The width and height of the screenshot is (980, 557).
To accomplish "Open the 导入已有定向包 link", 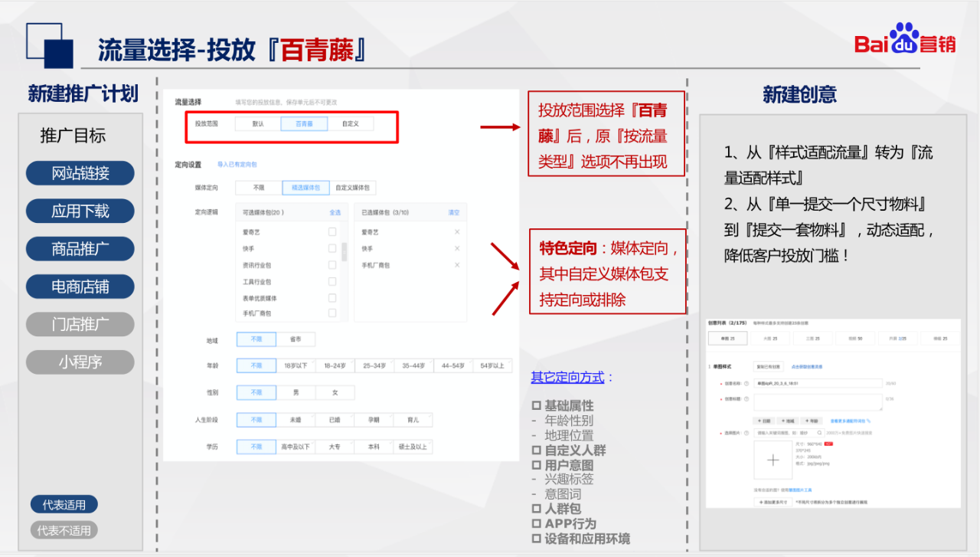I will (237, 164).
